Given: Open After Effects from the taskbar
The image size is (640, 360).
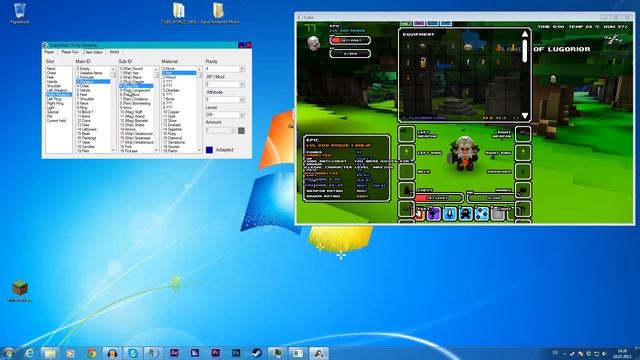Looking at the screenshot, I should click(x=174, y=353).
